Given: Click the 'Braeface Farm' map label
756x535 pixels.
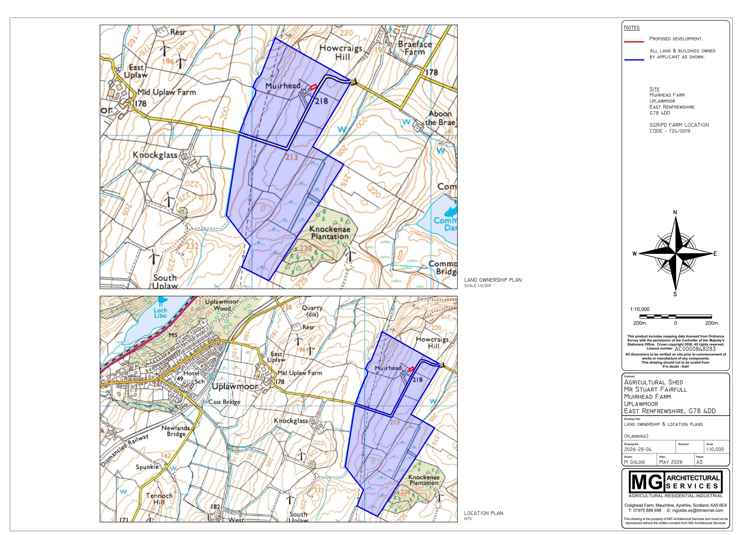Looking at the screenshot, I should coord(415,48).
